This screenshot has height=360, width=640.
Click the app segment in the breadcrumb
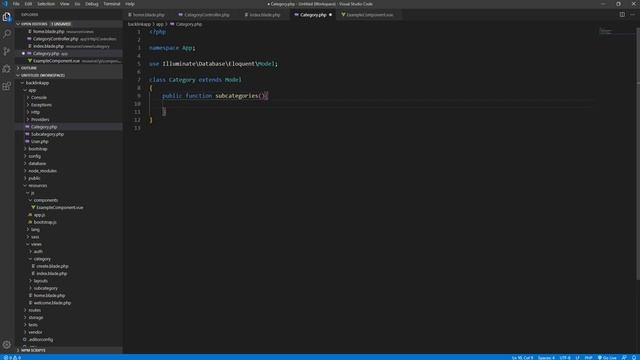[160, 24]
